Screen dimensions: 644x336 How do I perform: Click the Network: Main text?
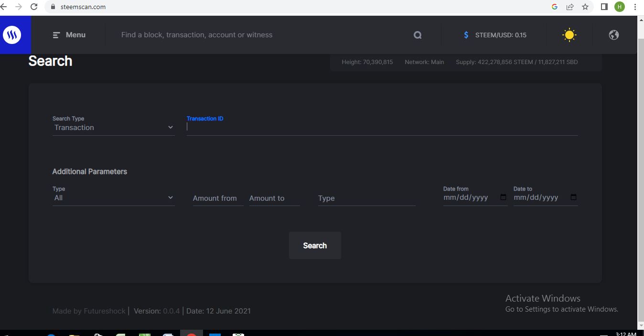click(x=424, y=62)
